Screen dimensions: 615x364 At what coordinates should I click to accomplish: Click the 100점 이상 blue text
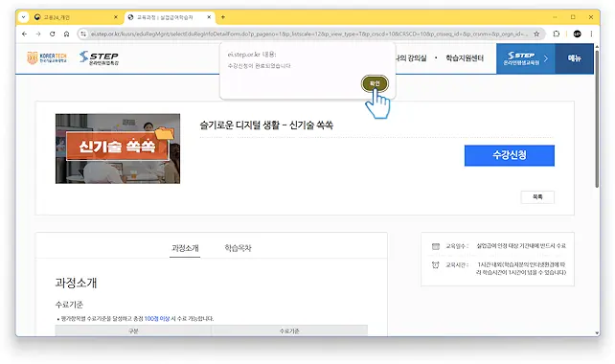point(157,318)
